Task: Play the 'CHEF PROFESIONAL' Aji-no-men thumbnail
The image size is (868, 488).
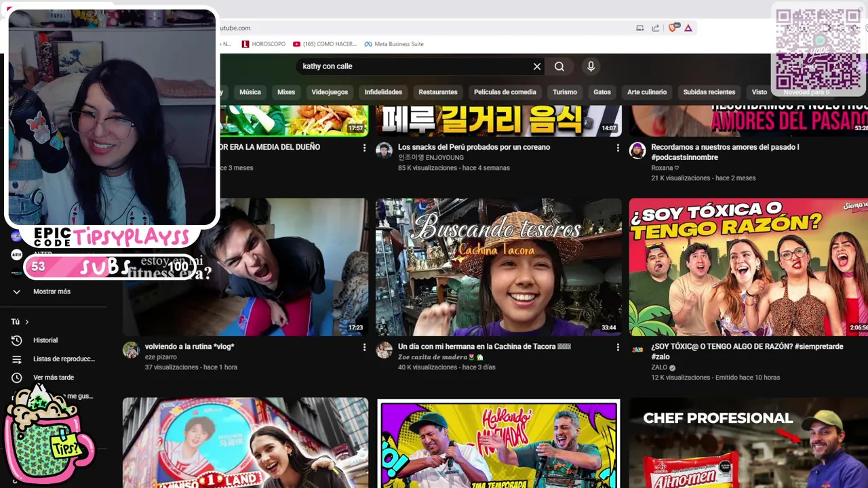Action: [748, 443]
